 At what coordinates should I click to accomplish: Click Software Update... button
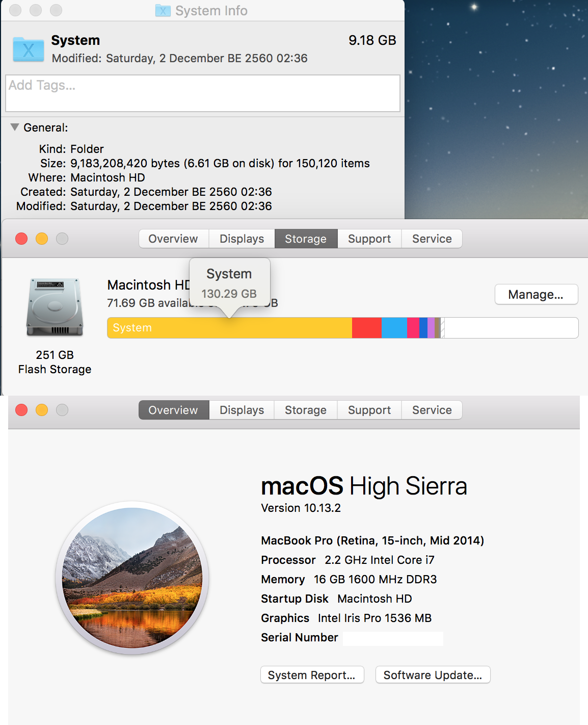point(433,675)
